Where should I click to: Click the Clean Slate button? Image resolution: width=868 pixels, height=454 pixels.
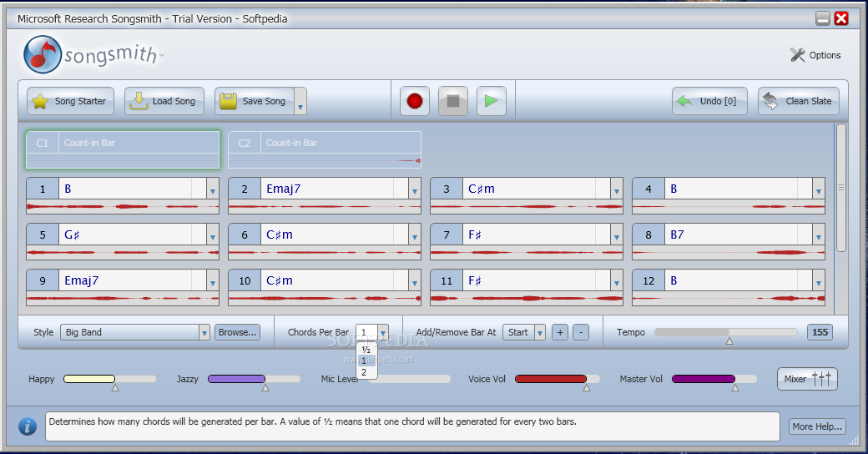[799, 101]
